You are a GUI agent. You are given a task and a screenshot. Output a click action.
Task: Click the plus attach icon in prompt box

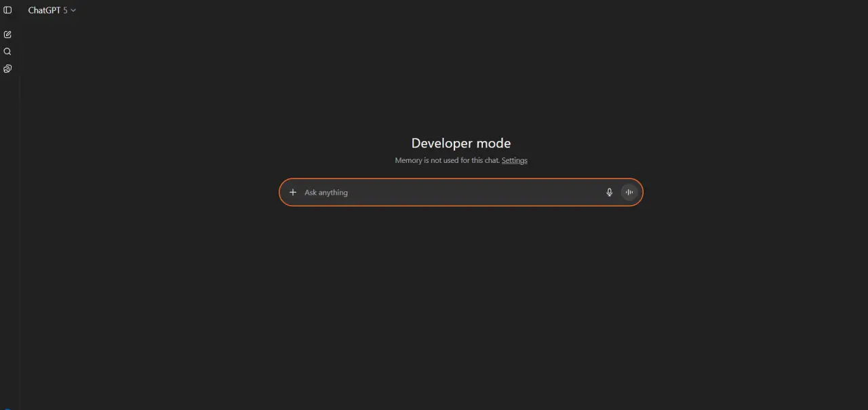[293, 192]
